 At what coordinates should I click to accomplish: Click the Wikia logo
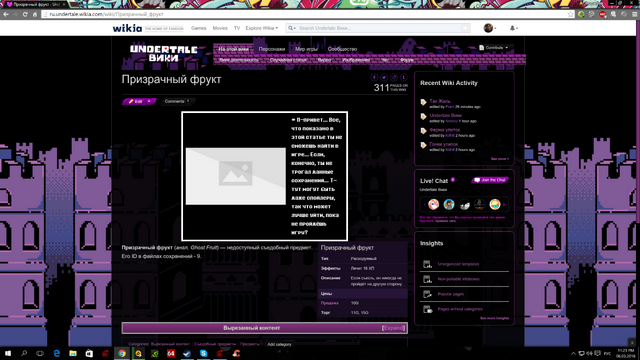[x=127, y=28]
